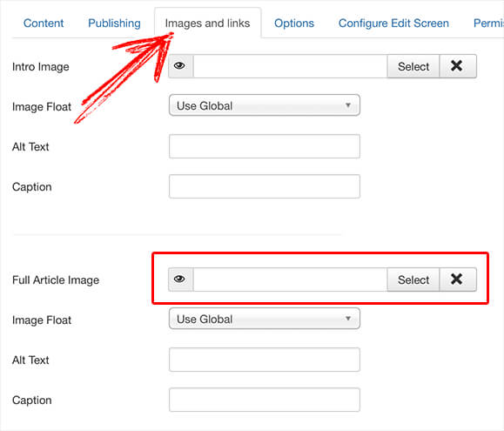The image size is (504, 431).
Task: Switch to the Content tab
Action: 44,24
